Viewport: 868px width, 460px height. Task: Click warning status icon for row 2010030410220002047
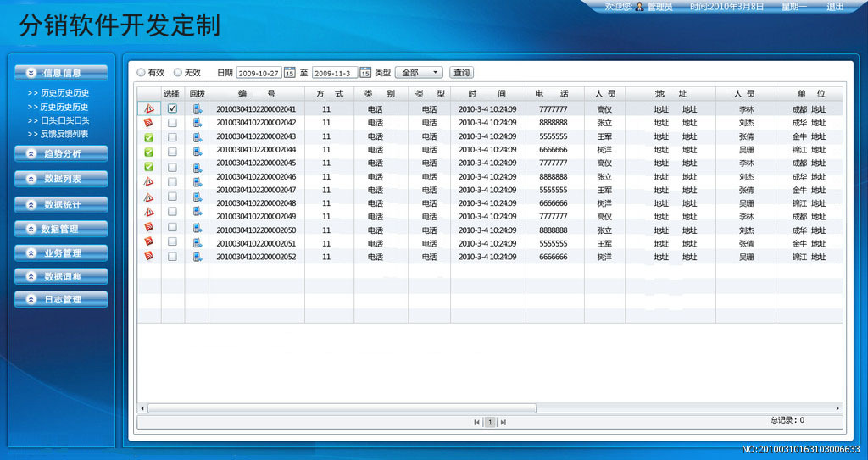pos(148,197)
